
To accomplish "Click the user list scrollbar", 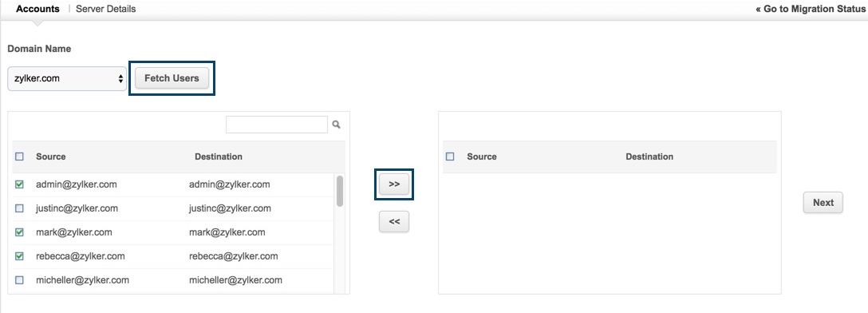I will click(339, 191).
